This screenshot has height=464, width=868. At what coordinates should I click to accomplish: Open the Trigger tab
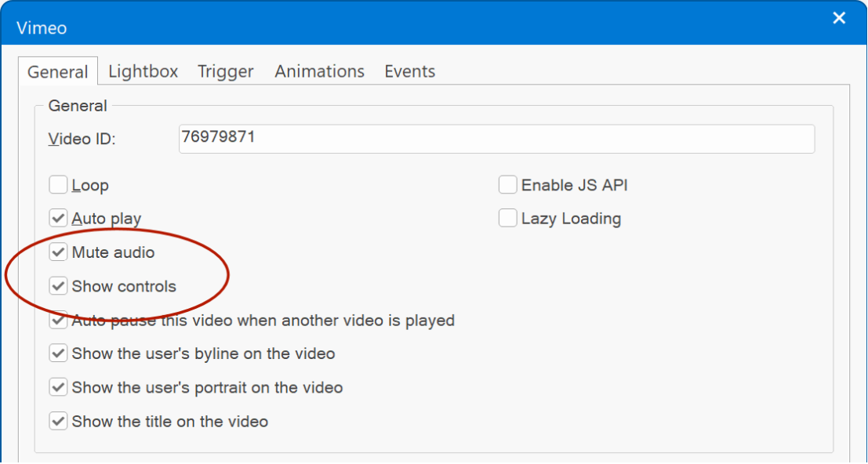[226, 71]
